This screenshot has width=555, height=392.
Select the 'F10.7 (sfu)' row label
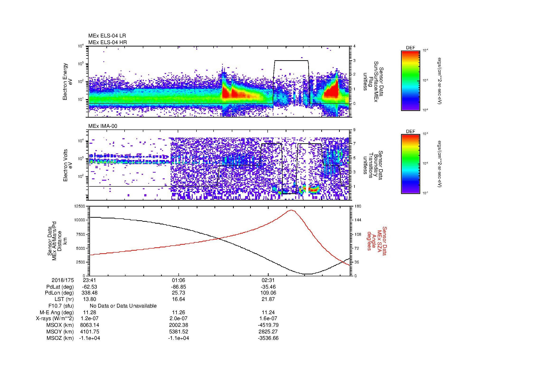(x=61, y=306)
